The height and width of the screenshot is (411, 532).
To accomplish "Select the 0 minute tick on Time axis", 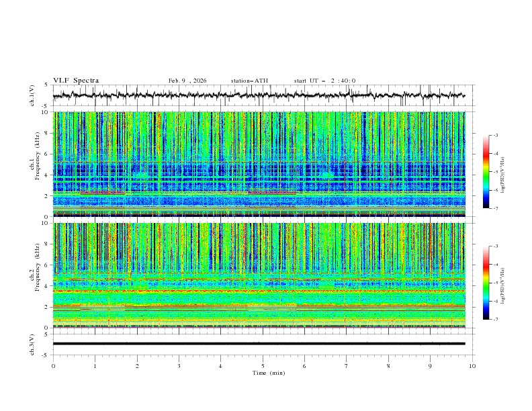I will coord(53,365).
